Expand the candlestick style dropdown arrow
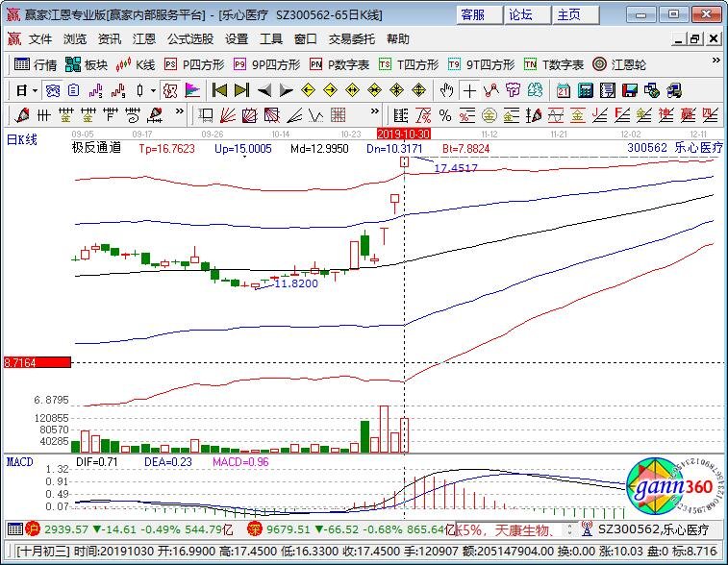 153,90
